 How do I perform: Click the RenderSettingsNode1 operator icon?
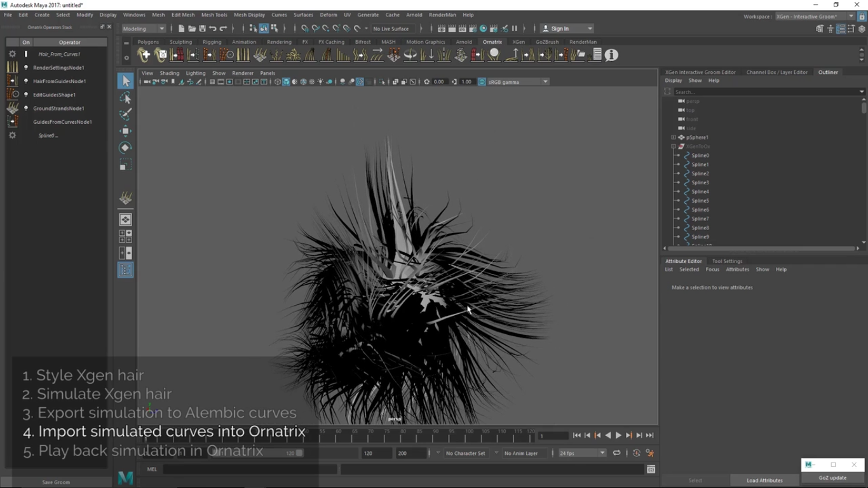tap(12, 67)
